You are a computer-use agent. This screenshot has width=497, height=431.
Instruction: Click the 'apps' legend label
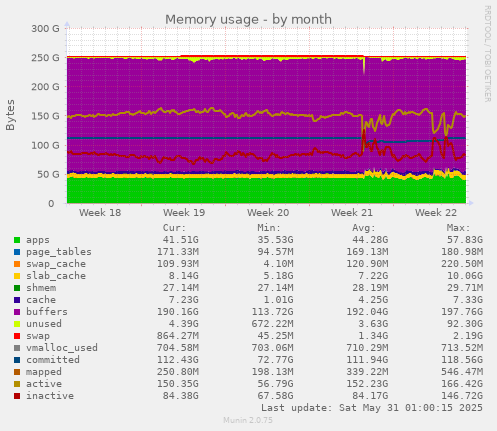[38, 240]
